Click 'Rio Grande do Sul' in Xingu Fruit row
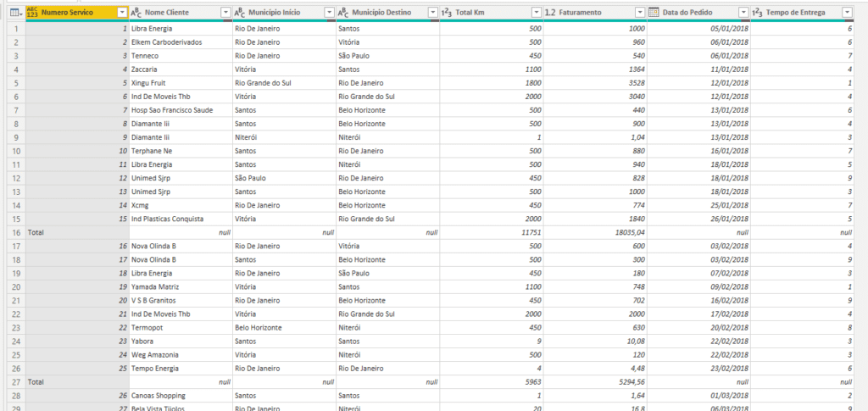868x411 pixels. coord(285,83)
